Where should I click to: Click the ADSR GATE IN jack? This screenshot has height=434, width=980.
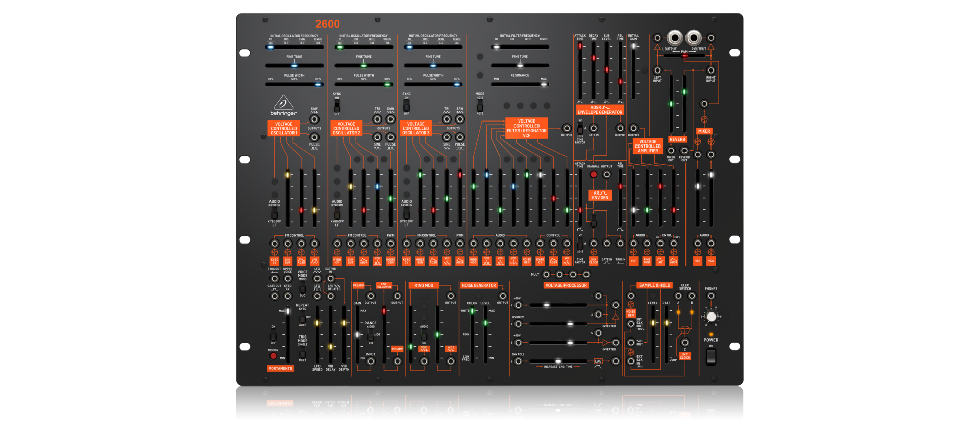pos(594,128)
